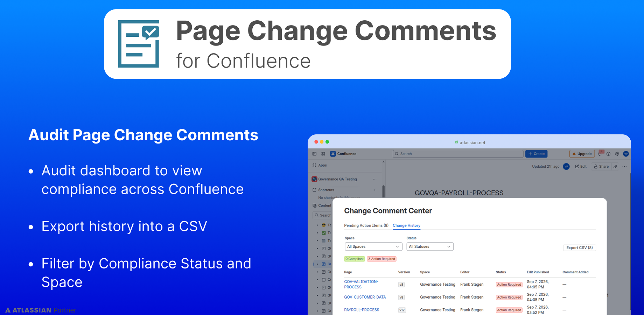The width and height of the screenshot is (644, 315).
Task: Collapse the Confluence sidebar toggle icon
Action: [314, 154]
